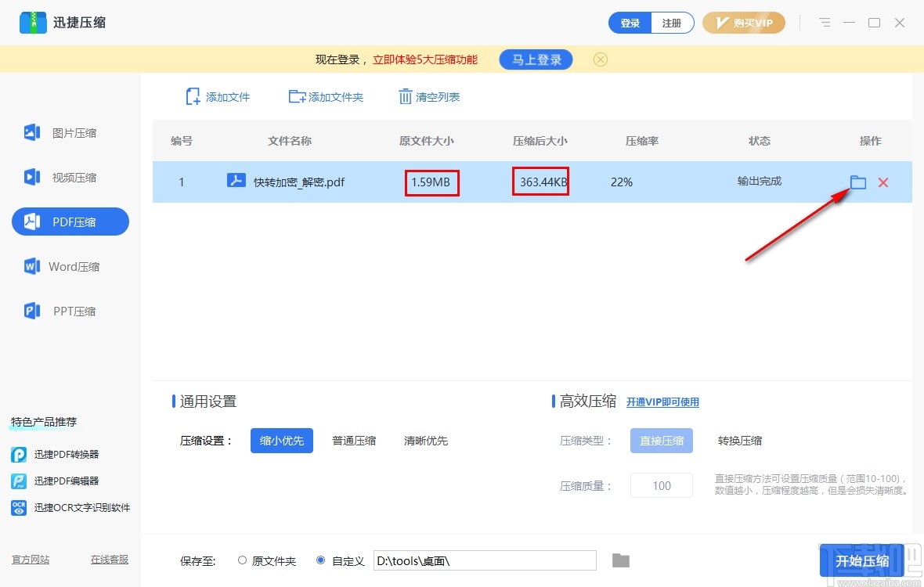Click the 状态 column header
This screenshot has height=587, width=924.
(759, 141)
